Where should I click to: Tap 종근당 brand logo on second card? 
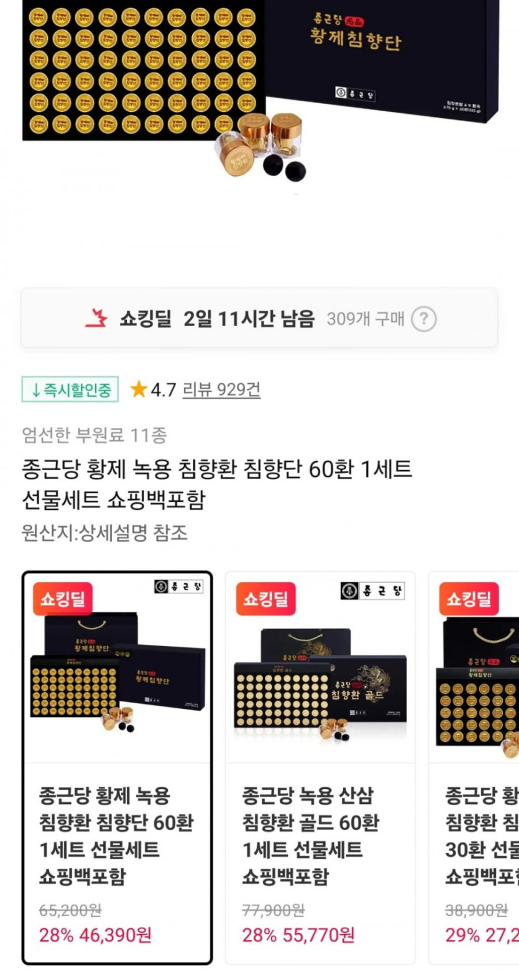coord(373,591)
